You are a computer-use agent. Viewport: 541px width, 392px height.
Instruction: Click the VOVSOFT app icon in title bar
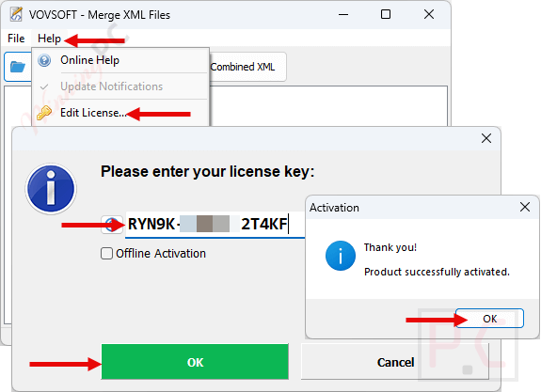point(16,14)
